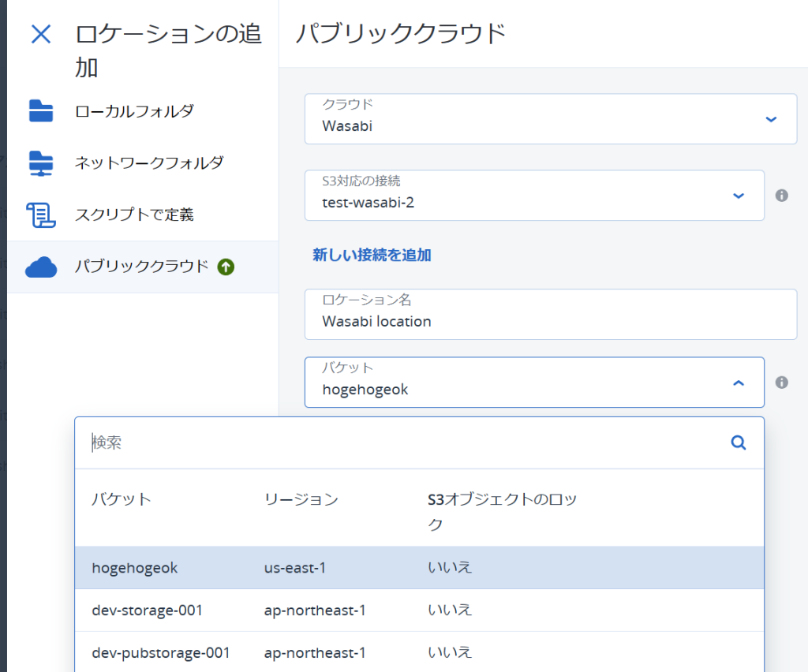
Task: Open the クラウド dropdown showing Wasabi
Action: [550, 119]
